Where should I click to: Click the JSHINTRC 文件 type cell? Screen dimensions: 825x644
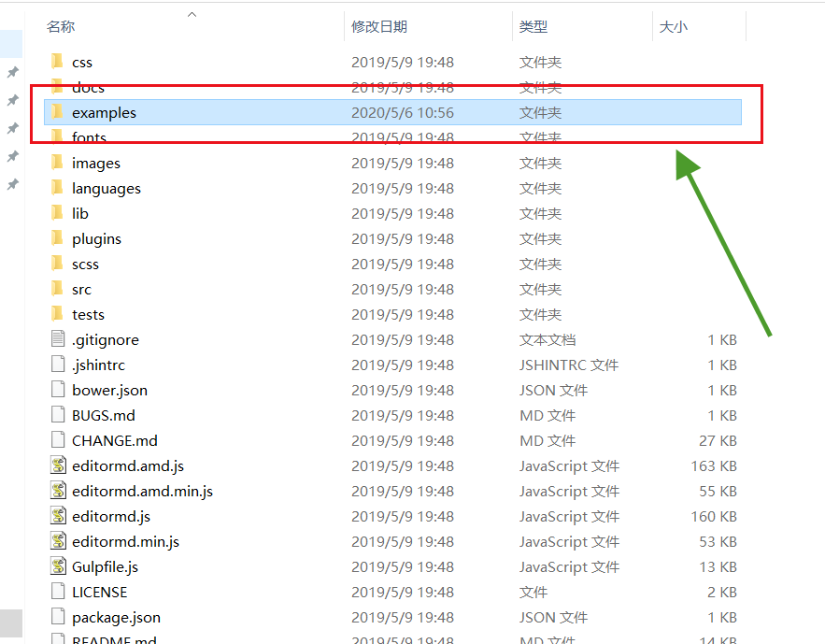click(x=569, y=365)
